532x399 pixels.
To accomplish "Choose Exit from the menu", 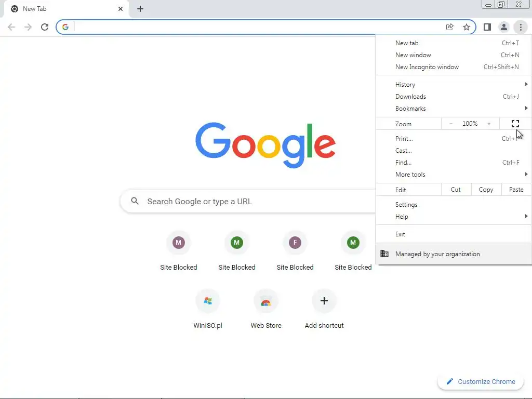I will coord(454,234).
